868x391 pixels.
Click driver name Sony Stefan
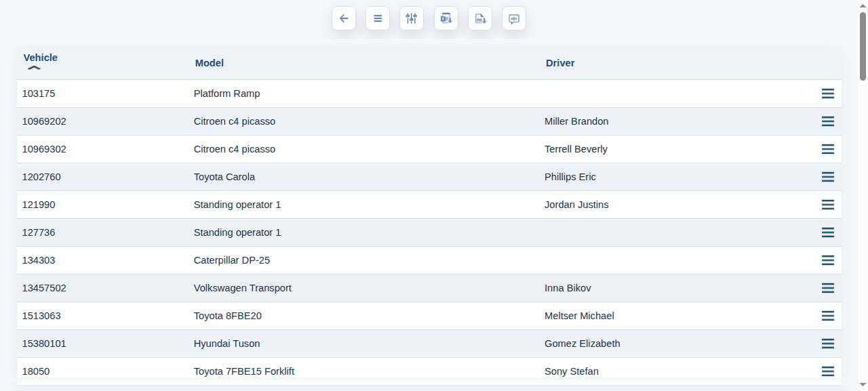572,371
